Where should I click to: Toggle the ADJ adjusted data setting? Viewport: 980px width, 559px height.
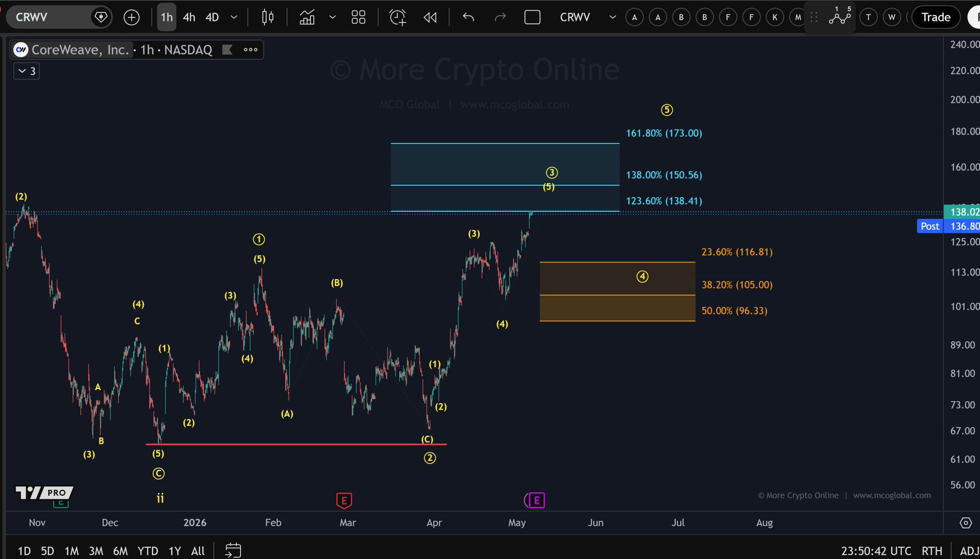(969, 551)
